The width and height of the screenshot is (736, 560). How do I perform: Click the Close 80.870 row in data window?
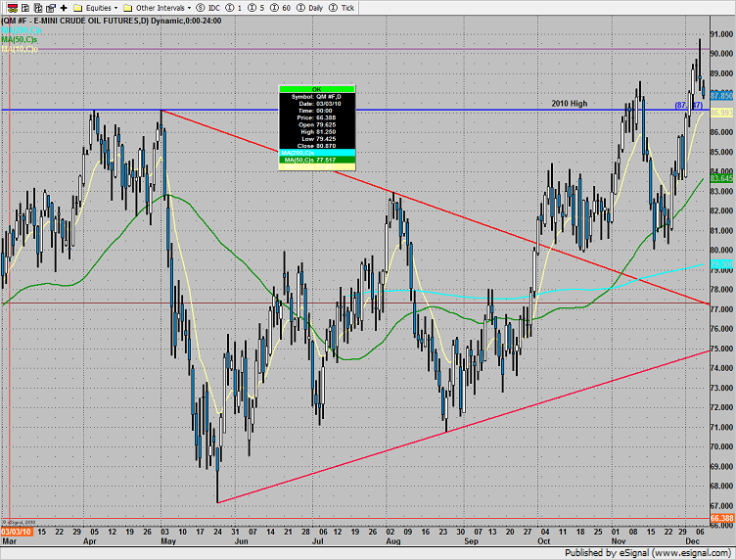317,146
